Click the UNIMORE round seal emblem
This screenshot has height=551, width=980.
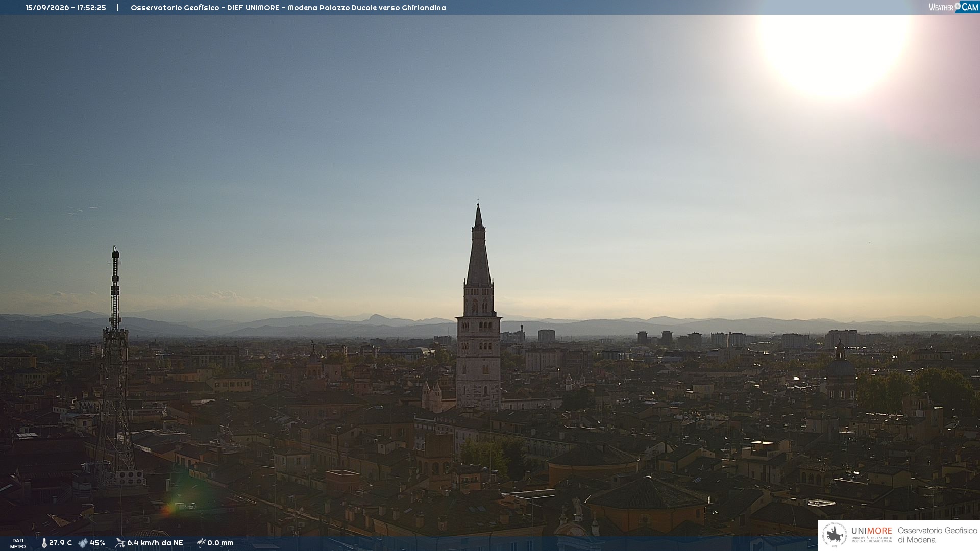point(835,535)
